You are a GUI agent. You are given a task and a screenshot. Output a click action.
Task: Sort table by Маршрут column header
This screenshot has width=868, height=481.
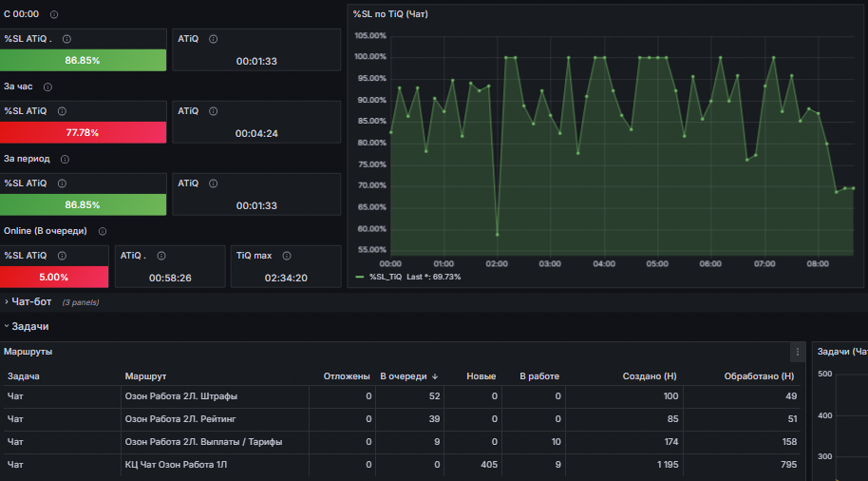(145, 376)
